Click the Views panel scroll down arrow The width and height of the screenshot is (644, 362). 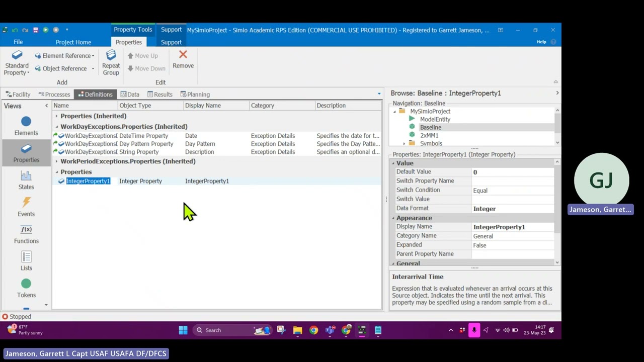click(x=46, y=305)
